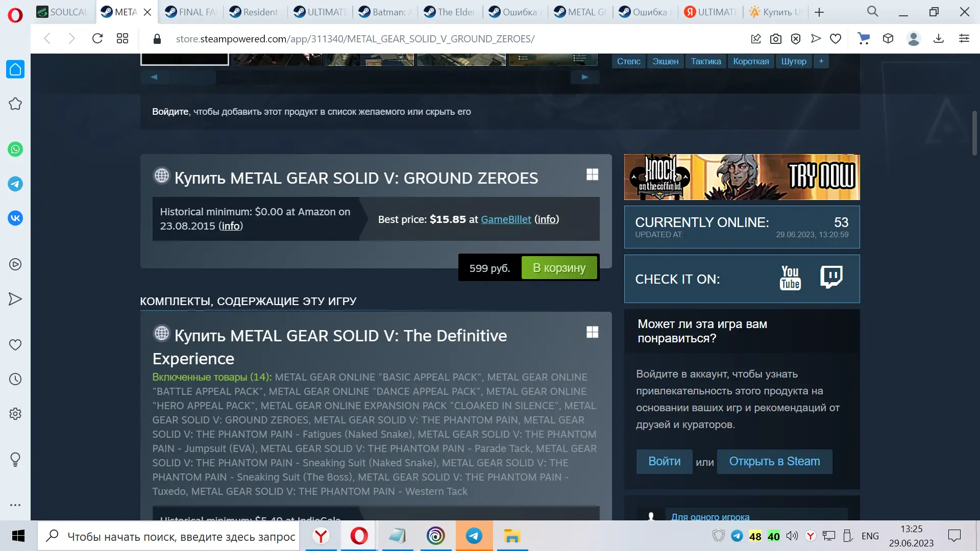
Task: Search tabs with magnifier icon
Action: coord(873,12)
